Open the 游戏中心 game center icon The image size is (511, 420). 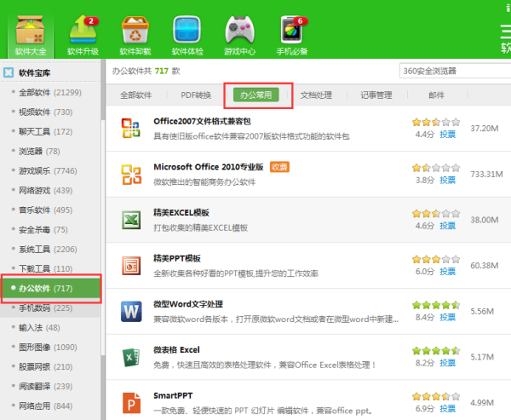(239, 35)
